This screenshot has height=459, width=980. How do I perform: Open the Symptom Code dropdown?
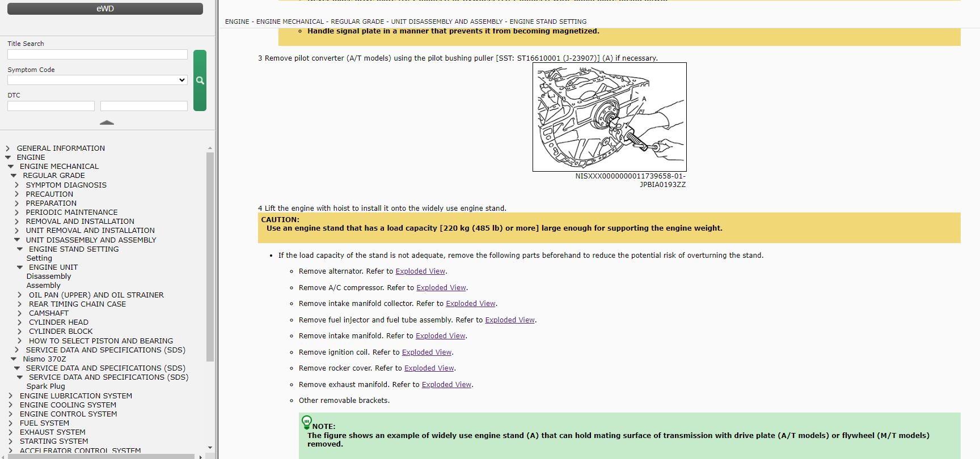point(97,80)
